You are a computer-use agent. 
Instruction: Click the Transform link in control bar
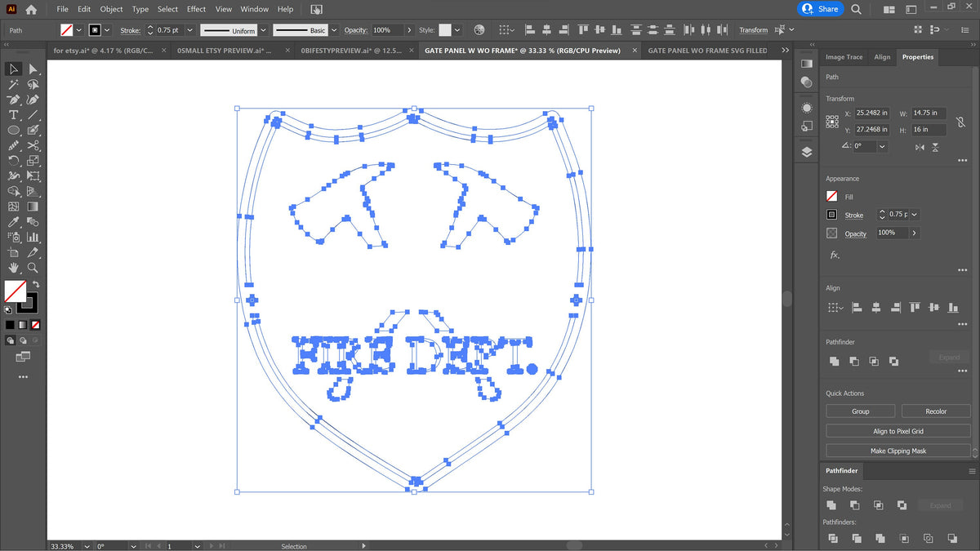click(753, 30)
